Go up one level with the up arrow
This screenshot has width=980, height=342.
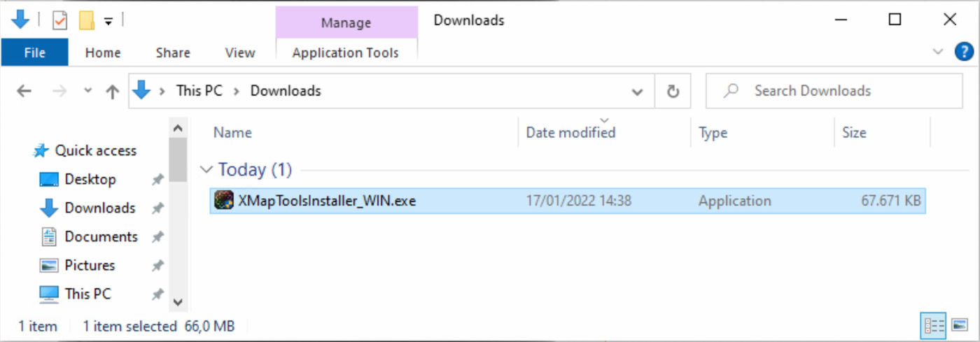click(112, 92)
